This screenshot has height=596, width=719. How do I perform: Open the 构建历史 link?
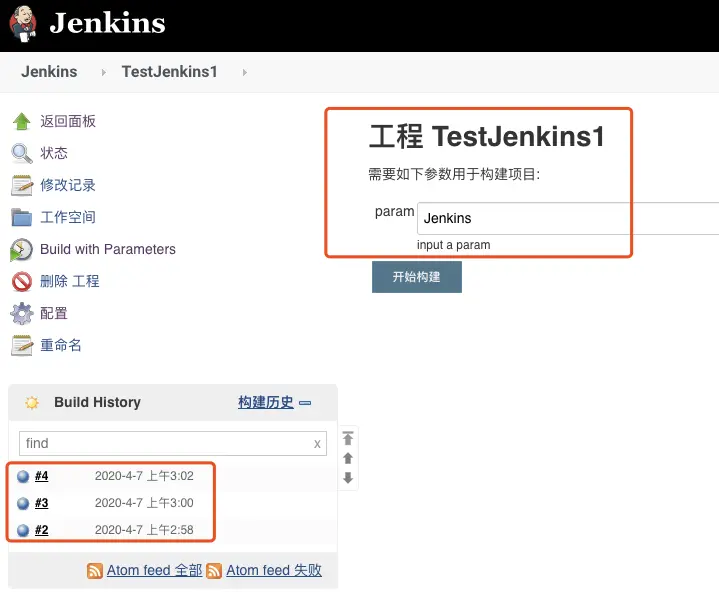tap(266, 403)
